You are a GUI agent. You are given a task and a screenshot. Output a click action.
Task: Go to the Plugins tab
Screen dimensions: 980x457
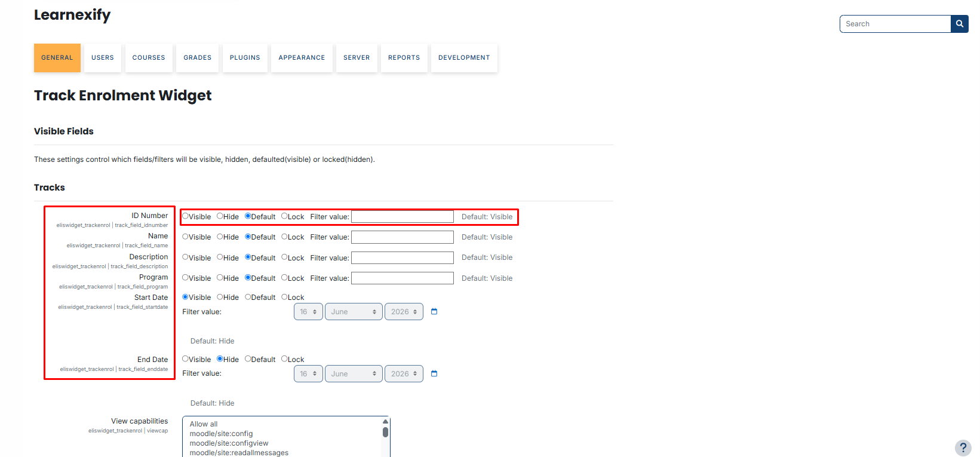245,58
